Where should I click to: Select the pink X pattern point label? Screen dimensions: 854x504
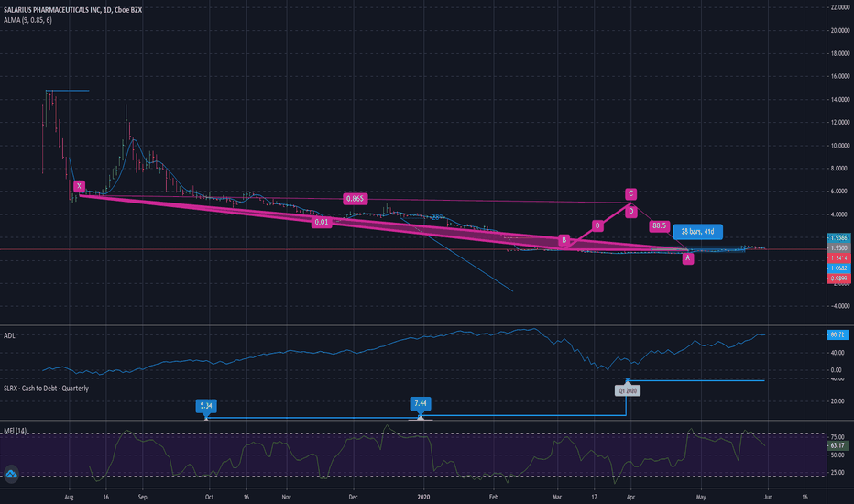(x=79, y=186)
